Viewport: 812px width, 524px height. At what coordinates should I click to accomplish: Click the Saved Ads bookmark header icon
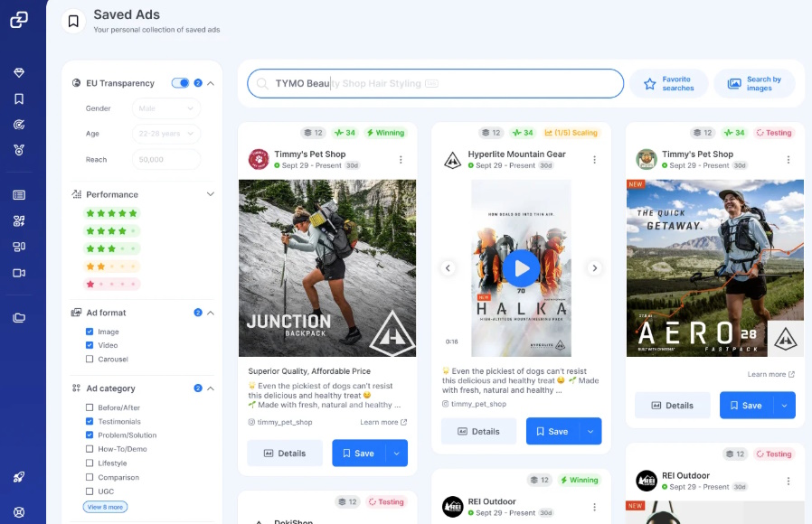pos(73,21)
